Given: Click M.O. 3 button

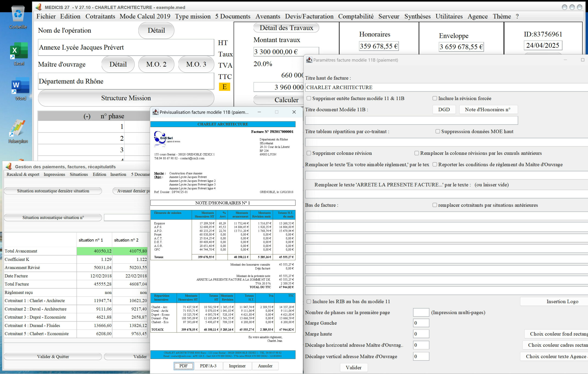Looking at the screenshot, I should 196,64.
